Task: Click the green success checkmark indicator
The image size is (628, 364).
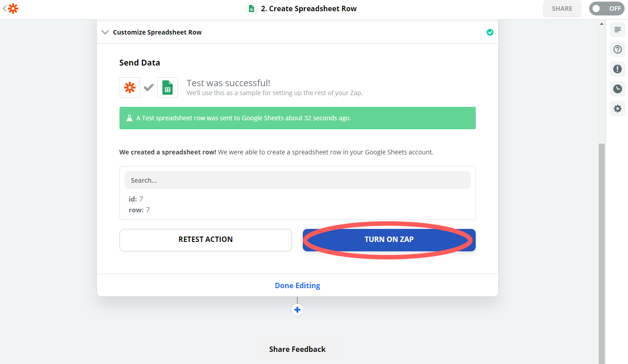Action: pyautogui.click(x=490, y=32)
